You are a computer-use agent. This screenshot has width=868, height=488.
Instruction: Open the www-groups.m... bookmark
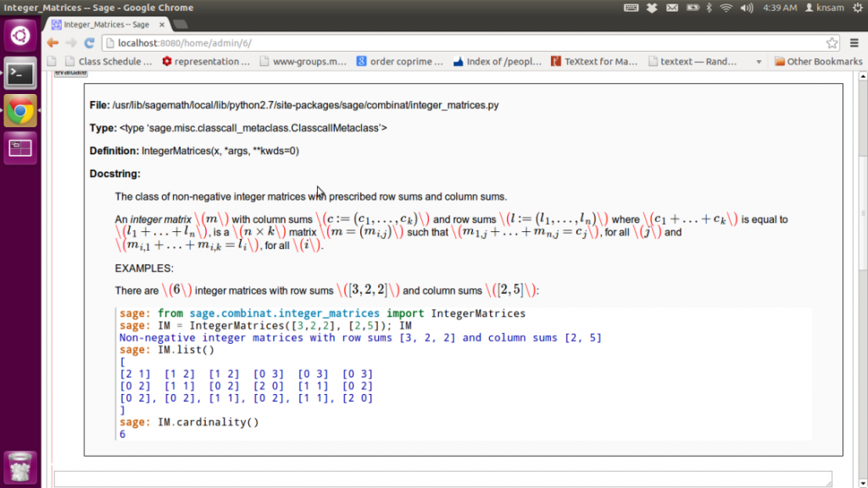click(303, 61)
